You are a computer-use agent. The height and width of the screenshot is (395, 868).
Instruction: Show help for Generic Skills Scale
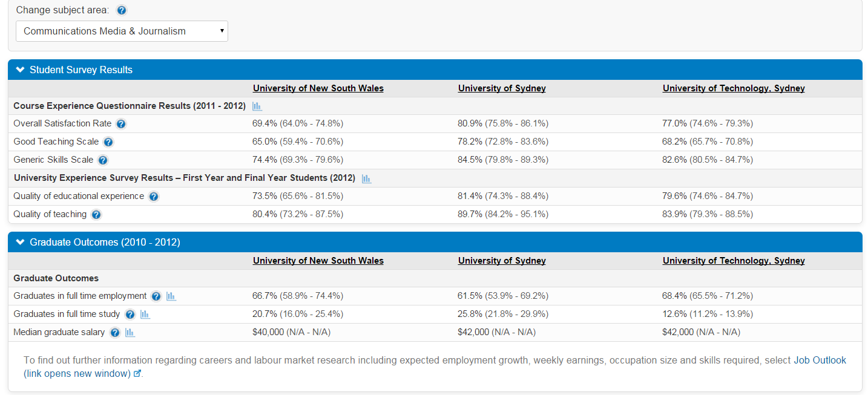click(x=103, y=160)
